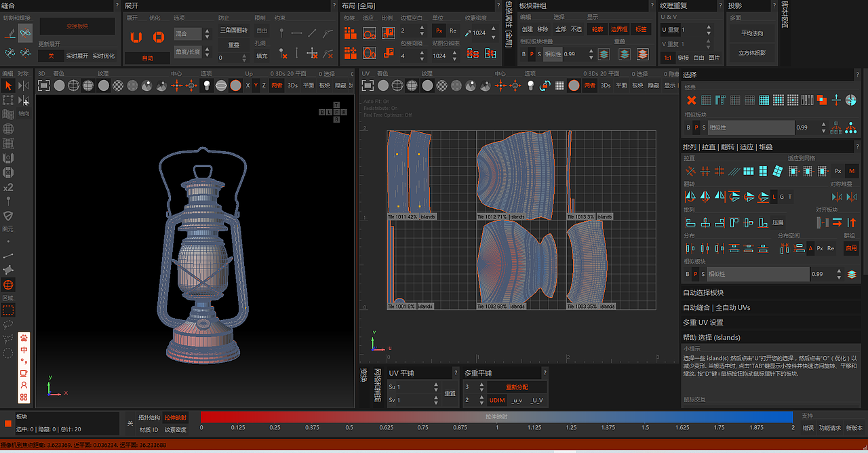Viewport: 868px width, 453px height.
Task: Toggle UDIM mode in 多重平铺 panel
Action: (x=497, y=400)
